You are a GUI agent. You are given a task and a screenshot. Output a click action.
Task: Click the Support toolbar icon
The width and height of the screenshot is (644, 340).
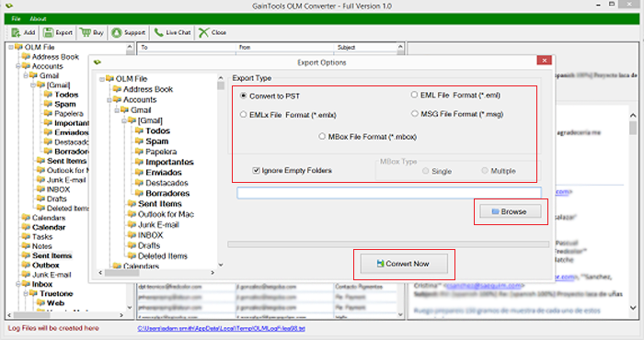(x=117, y=32)
